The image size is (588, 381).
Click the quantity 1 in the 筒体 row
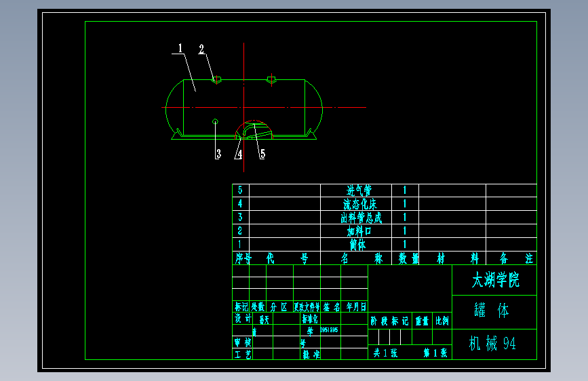[x=405, y=245]
